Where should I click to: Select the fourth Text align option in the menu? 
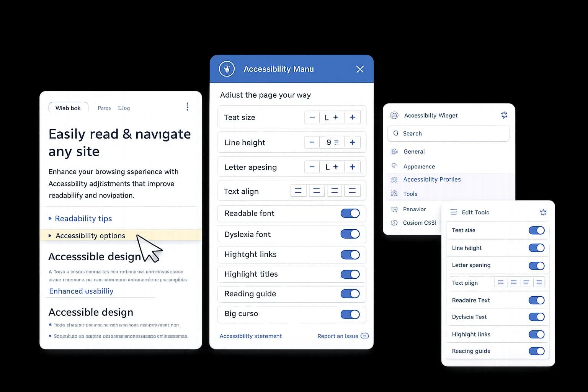click(352, 191)
